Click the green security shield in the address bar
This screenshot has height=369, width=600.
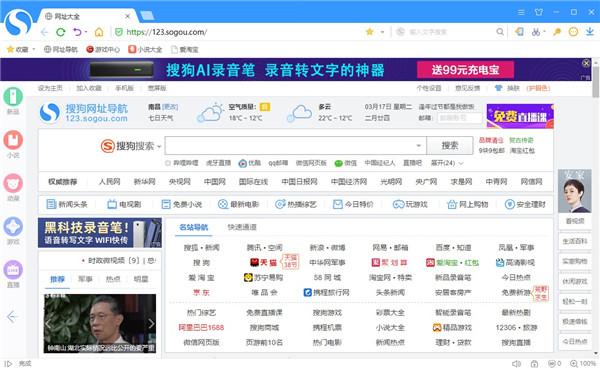[119, 32]
